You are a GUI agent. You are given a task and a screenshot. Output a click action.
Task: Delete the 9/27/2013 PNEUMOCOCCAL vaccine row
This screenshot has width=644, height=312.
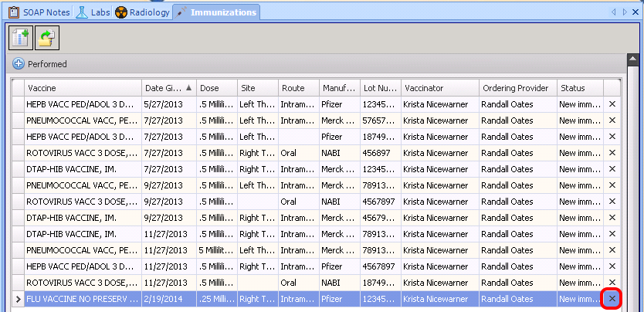click(612, 185)
